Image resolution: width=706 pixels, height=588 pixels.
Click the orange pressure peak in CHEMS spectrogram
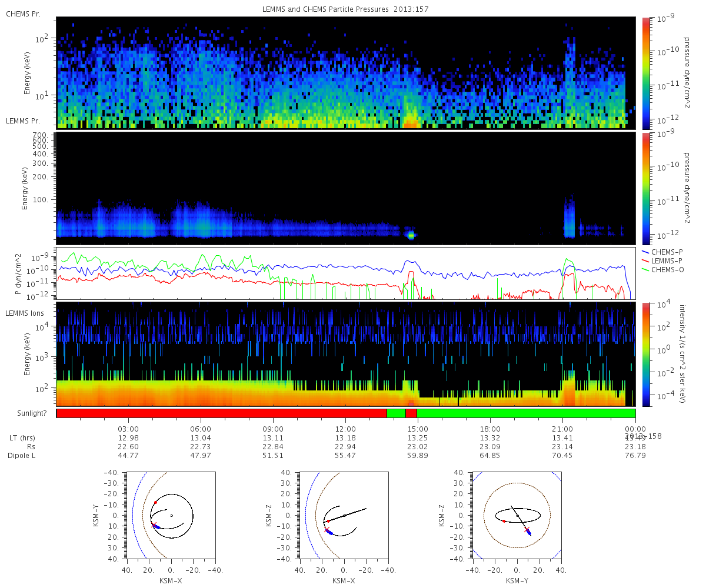click(411, 122)
